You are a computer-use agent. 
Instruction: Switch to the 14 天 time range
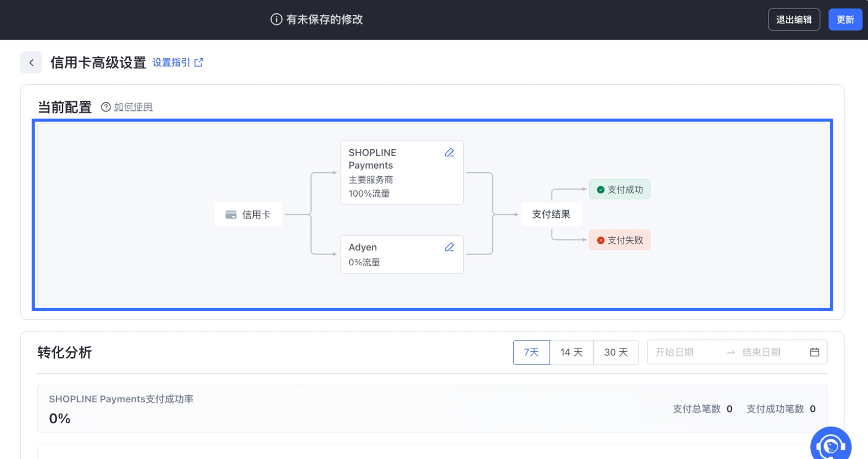click(x=571, y=352)
